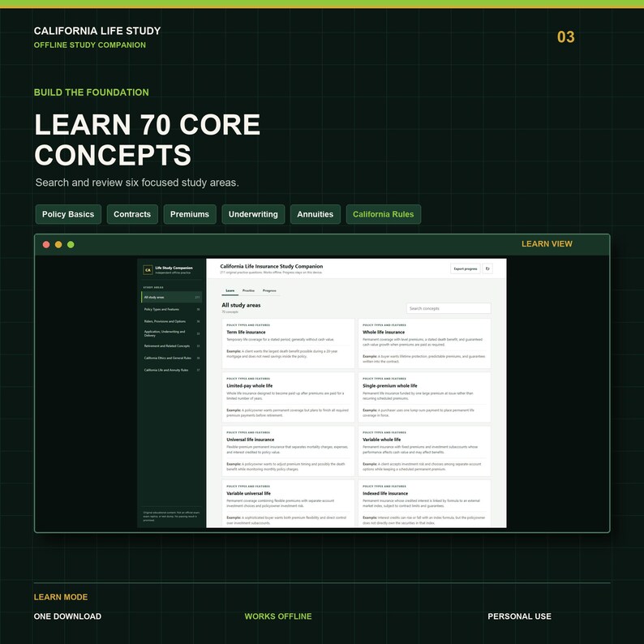Click the 'All study areas' page heading
This screenshot has width=644, height=644.
pyautogui.click(x=241, y=305)
